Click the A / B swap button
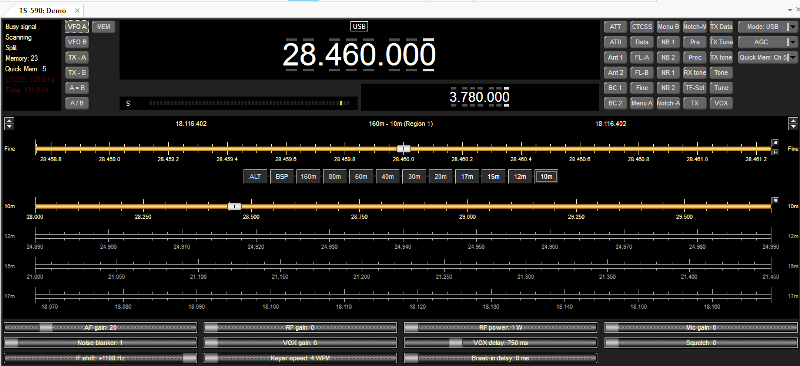 tap(77, 103)
